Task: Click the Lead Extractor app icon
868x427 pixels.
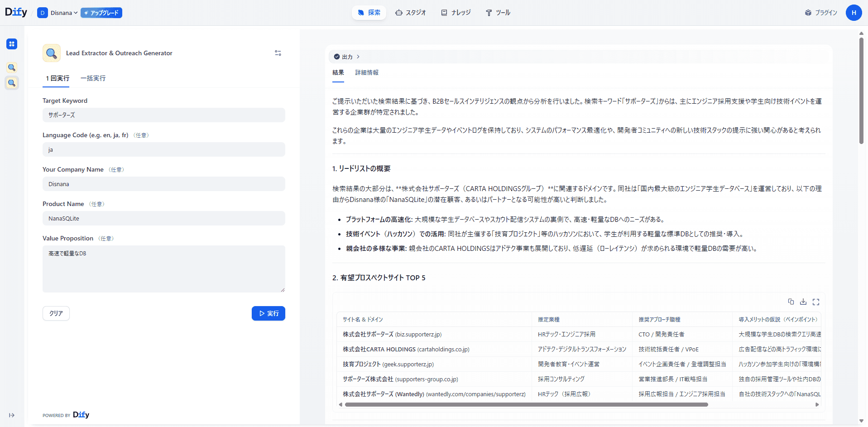Action: 52,53
